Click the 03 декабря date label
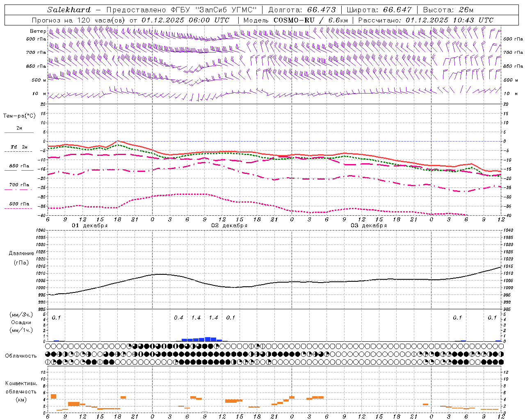The width and height of the screenshot is (525, 420). click(x=369, y=226)
